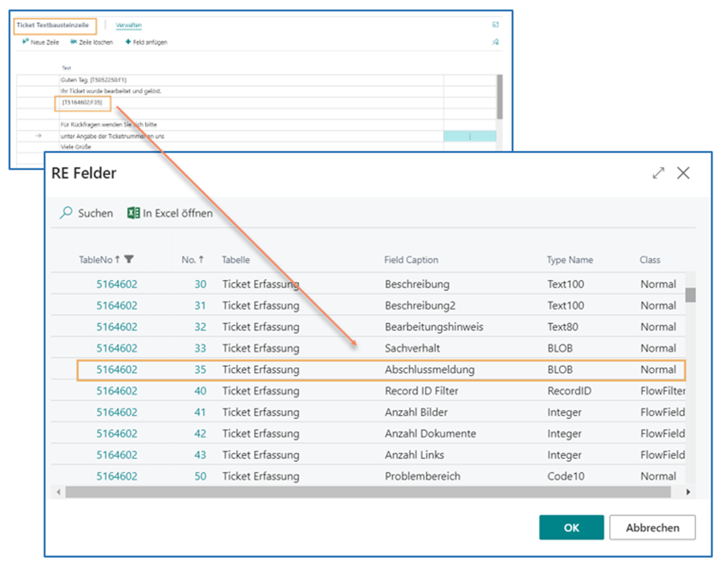The image size is (728, 568).
Task: Click the Neue Zeile icon
Action: pos(25,42)
